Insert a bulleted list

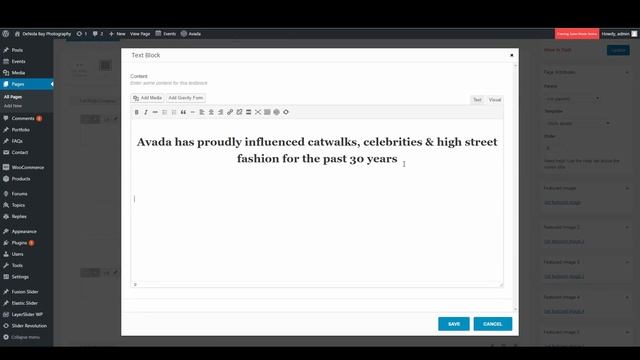tap(164, 112)
